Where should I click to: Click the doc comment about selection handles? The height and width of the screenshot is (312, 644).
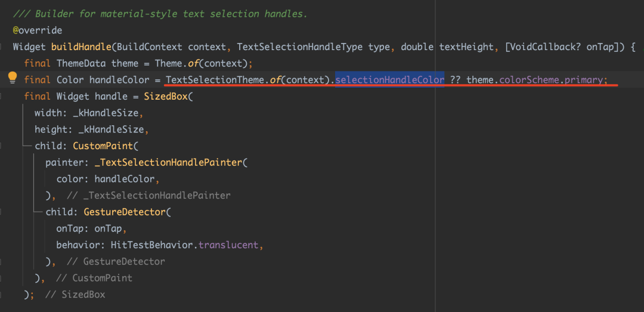point(160,14)
